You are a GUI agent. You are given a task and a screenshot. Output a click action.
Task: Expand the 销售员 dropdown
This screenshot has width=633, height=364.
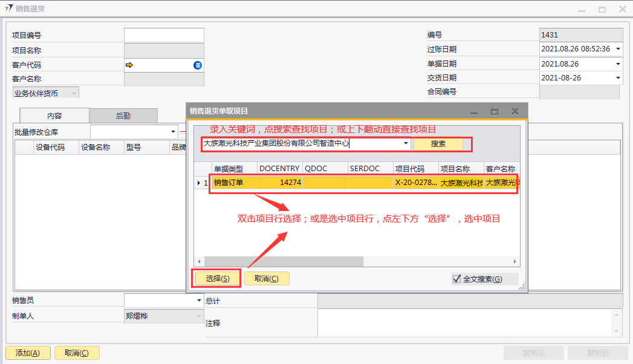(200, 300)
